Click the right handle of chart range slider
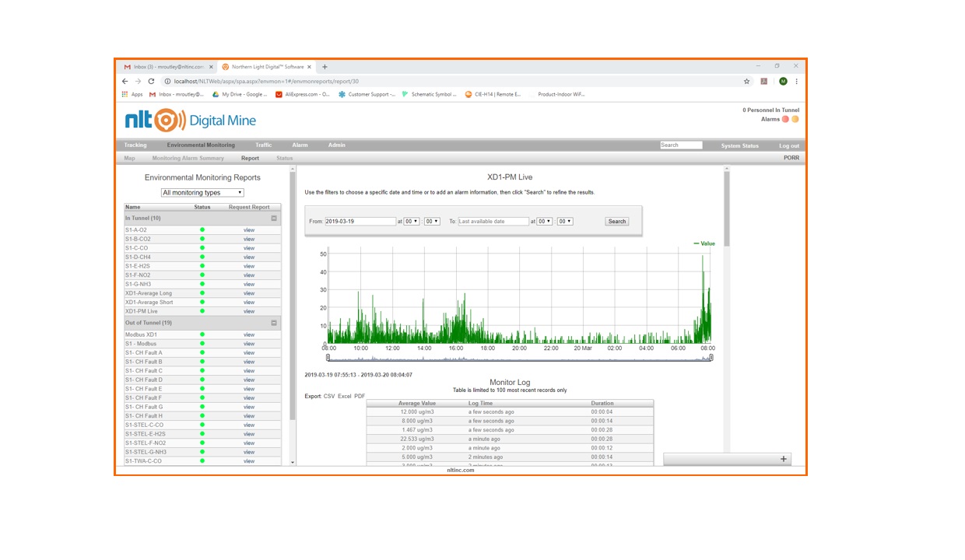This screenshot has width=965, height=560. [x=711, y=358]
